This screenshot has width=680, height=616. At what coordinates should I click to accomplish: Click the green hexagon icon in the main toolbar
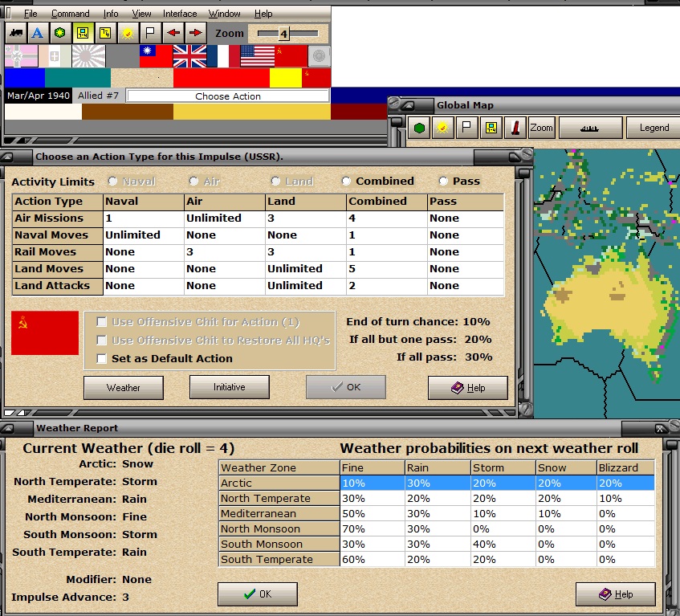point(60,33)
